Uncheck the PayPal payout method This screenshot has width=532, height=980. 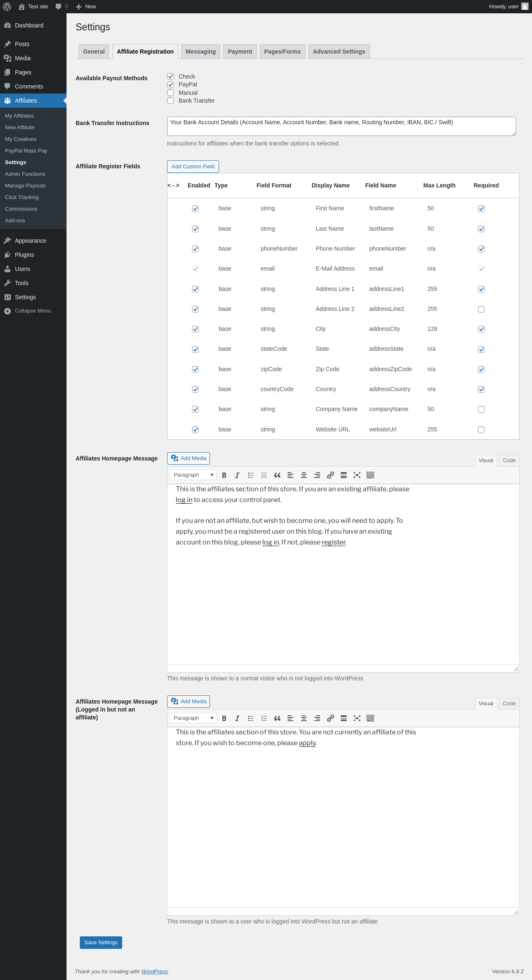pos(170,85)
